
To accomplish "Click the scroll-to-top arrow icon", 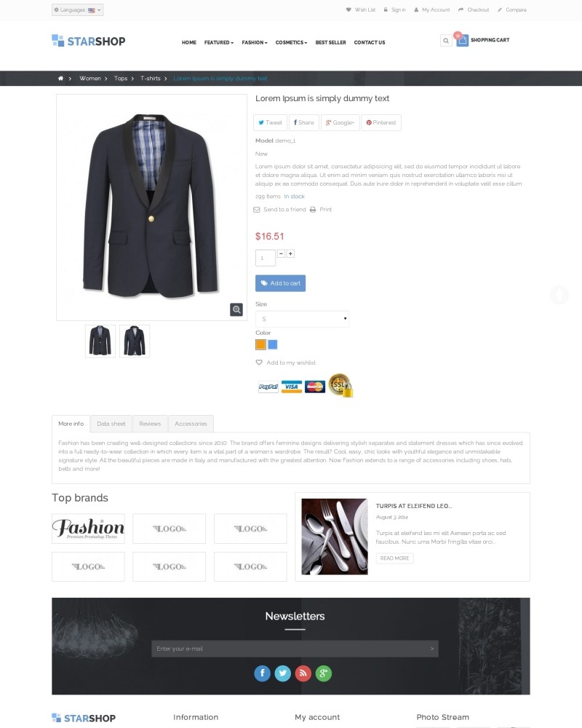I will click(559, 294).
